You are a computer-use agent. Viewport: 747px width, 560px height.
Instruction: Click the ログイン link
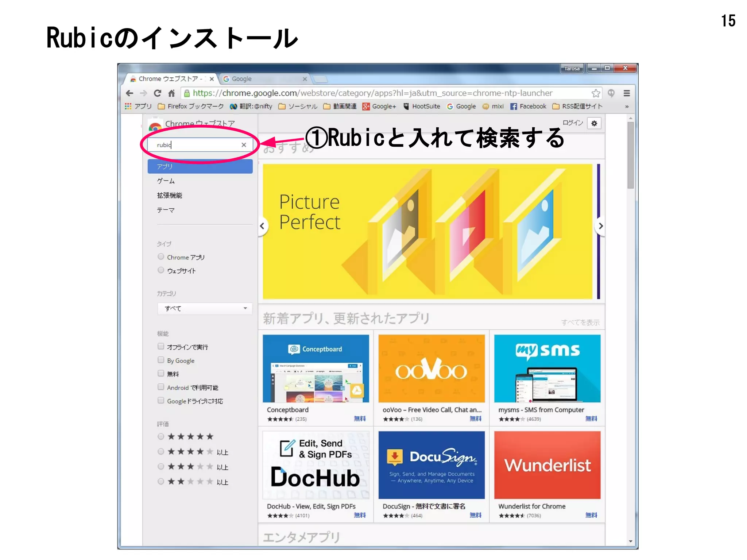click(x=573, y=123)
